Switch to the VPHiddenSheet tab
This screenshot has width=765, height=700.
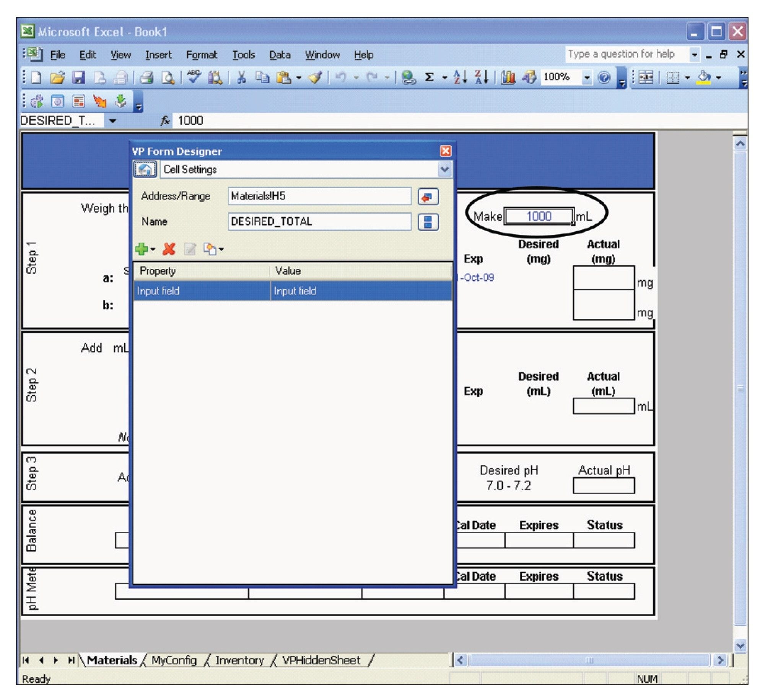321,660
